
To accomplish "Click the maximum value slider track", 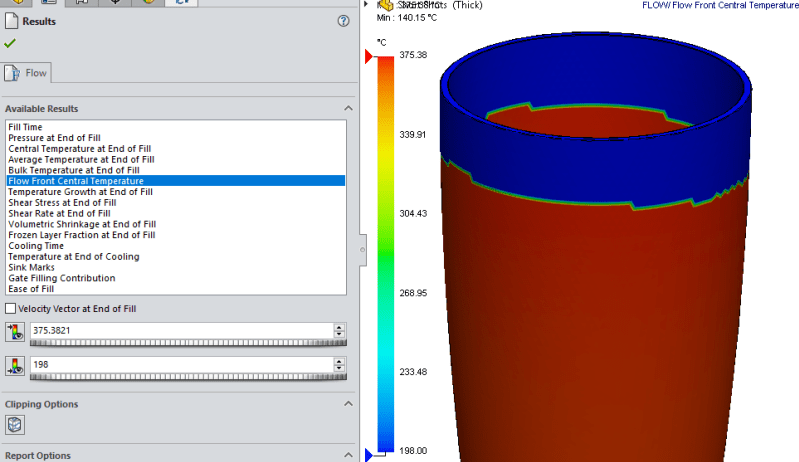I will click(x=188, y=343).
